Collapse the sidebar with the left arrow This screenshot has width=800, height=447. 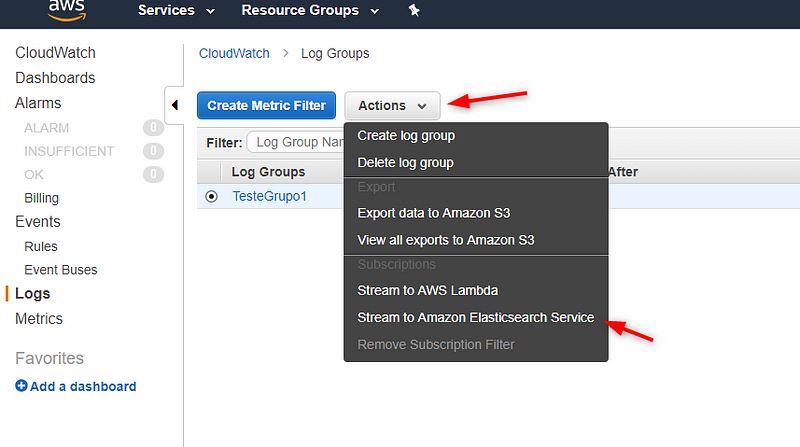174,105
